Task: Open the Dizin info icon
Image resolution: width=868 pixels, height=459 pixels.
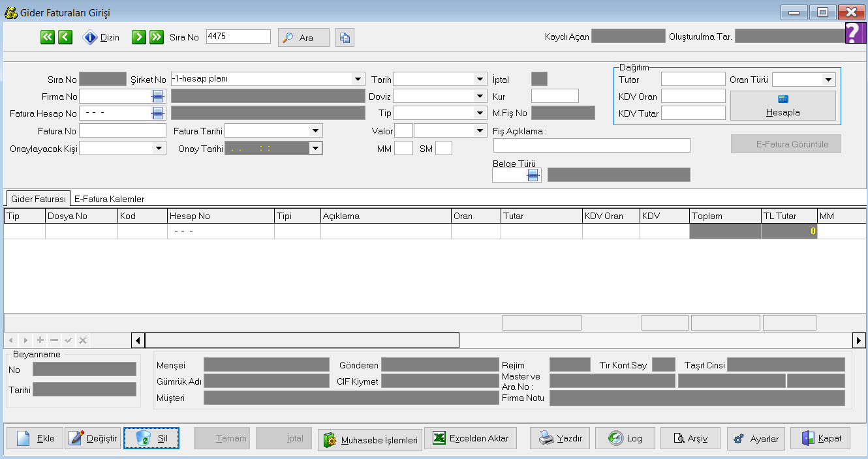Action: pyautogui.click(x=90, y=37)
